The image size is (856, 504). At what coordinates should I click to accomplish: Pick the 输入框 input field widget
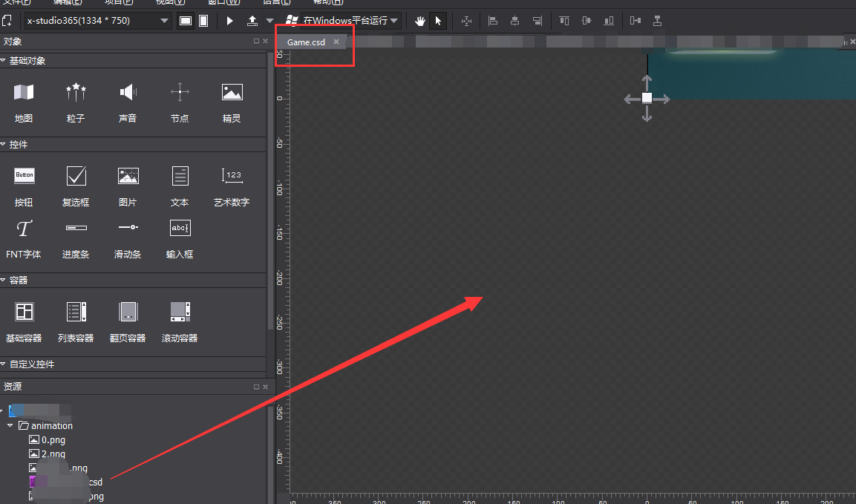pyautogui.click(x=180, y=238)
